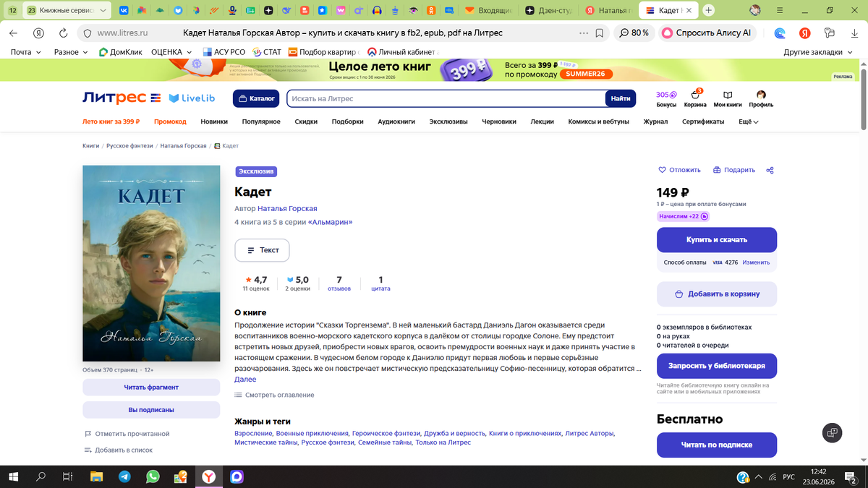Open Лето книг за 399 ₽ menu item
Image resolution: width=868 pixels, height=488 pixels.
tap(111, 121)
